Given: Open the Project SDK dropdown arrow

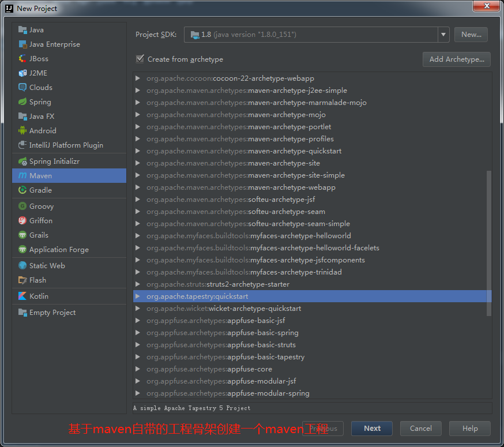Looking at the screenshot, I should pyautogui.click(x=443, y=35).
